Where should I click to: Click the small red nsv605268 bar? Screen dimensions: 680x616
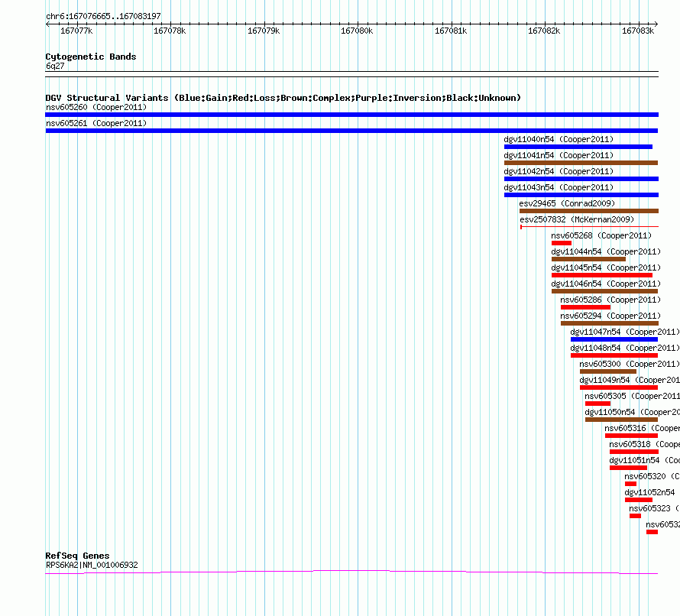[x=562, y=243]
